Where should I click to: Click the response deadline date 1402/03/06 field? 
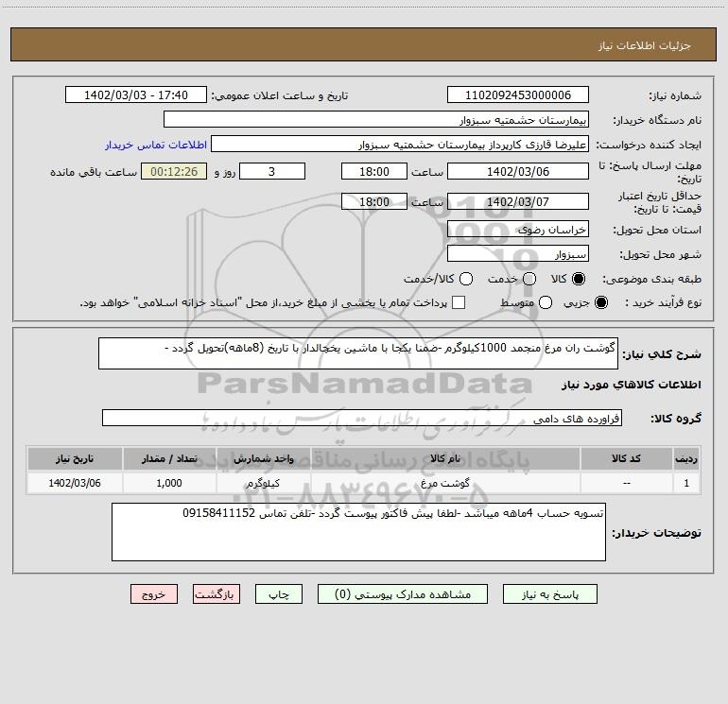click(x=518, y=171)
